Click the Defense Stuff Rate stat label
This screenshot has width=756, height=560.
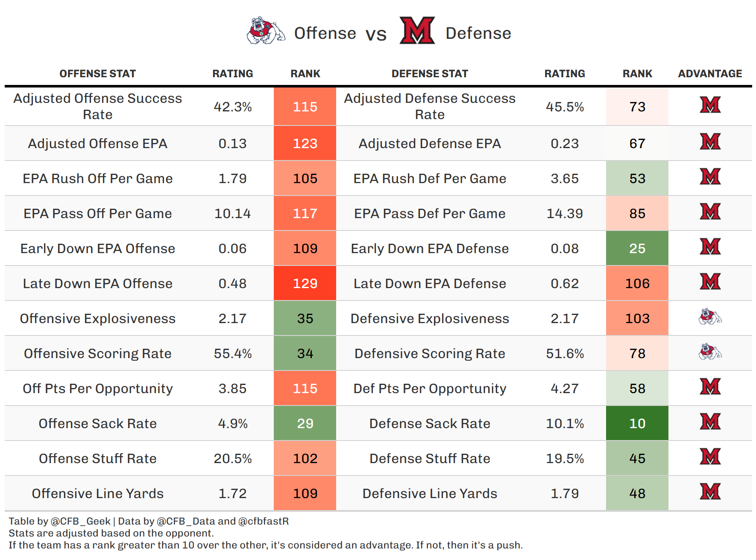430,458
